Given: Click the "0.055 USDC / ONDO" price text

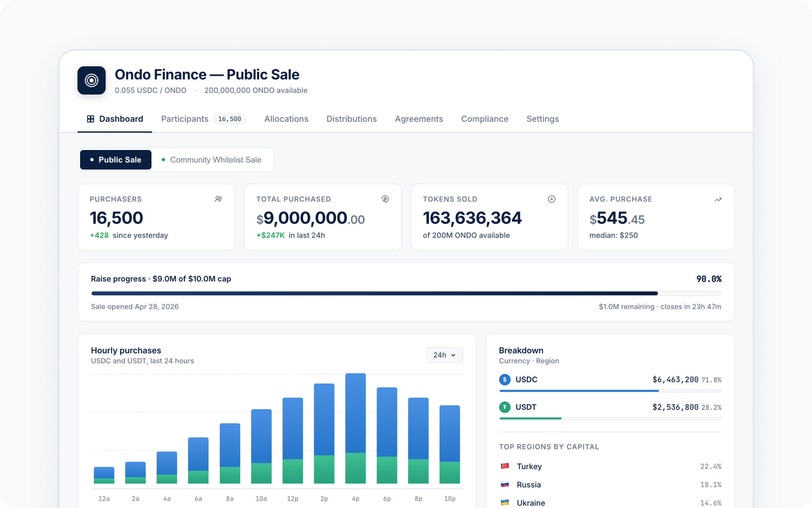Looking at the screenshot, I should coord(151,90).
